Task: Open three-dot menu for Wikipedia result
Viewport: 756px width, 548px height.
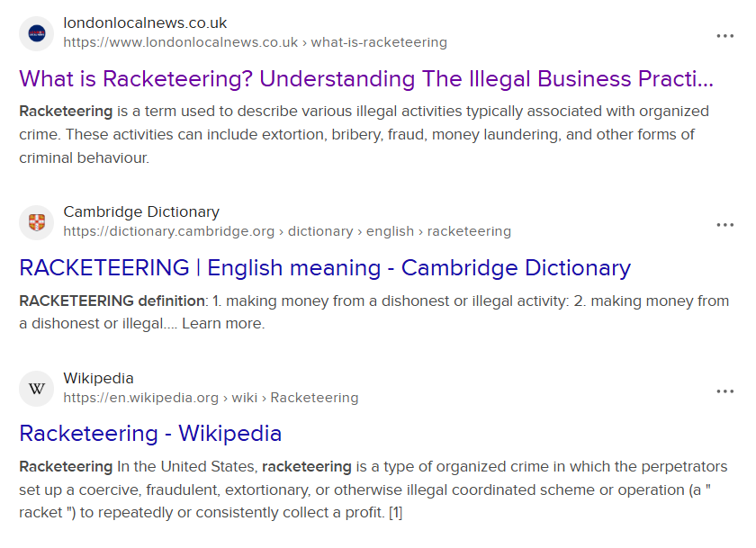Action: 725,391
